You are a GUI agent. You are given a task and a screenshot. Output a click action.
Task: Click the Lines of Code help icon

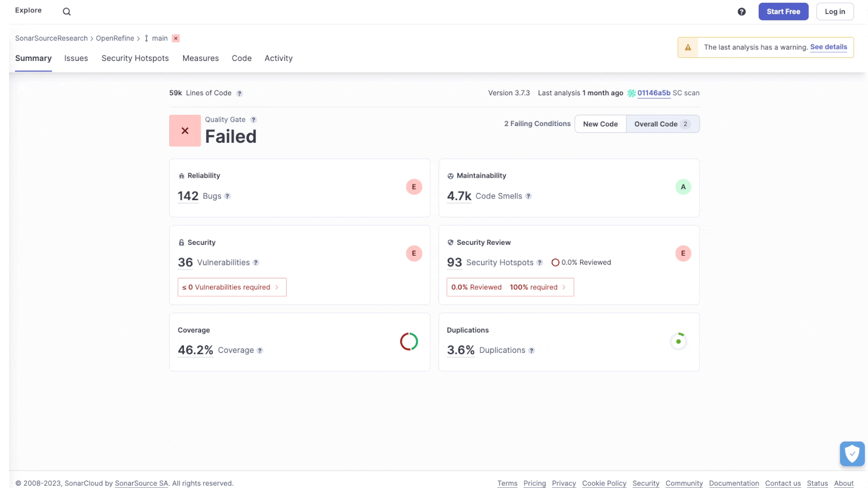[240, 94]
